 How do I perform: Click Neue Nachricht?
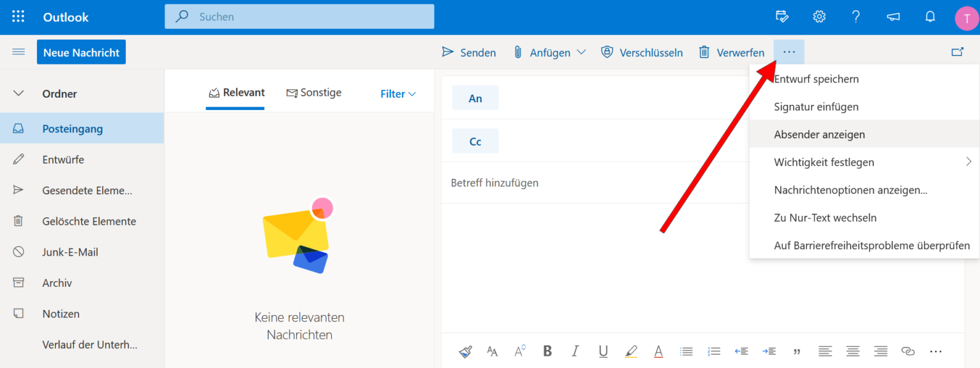[x=81, y=52]
